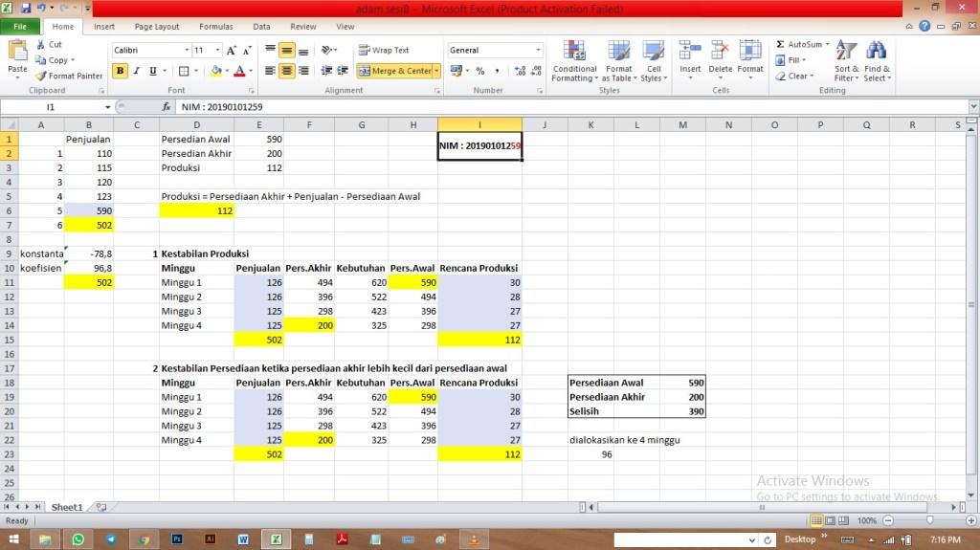Click the Increase Font Size icon
Image resolution: width=980 pixels, height=550 pixels.
pos(233,50)
